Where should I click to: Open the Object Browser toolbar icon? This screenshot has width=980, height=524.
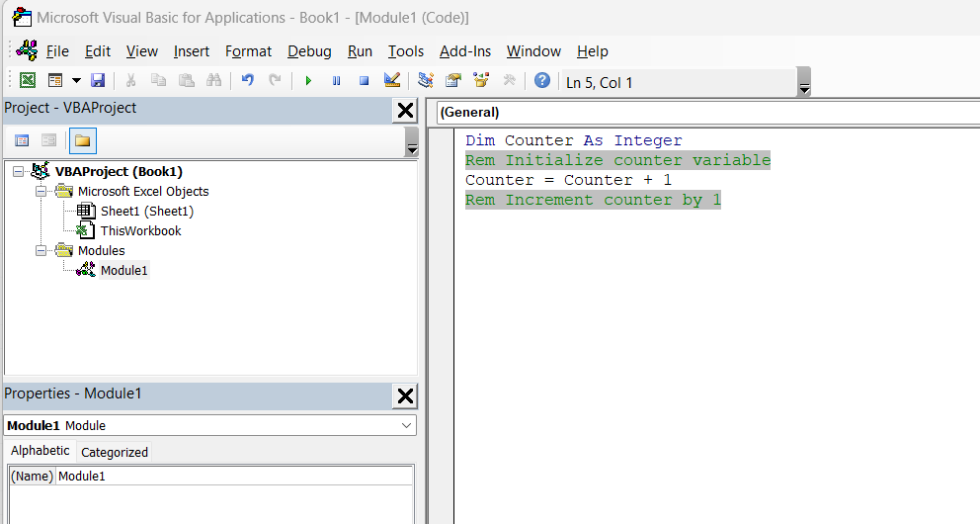pyautogui.click(x=481, y=81)
